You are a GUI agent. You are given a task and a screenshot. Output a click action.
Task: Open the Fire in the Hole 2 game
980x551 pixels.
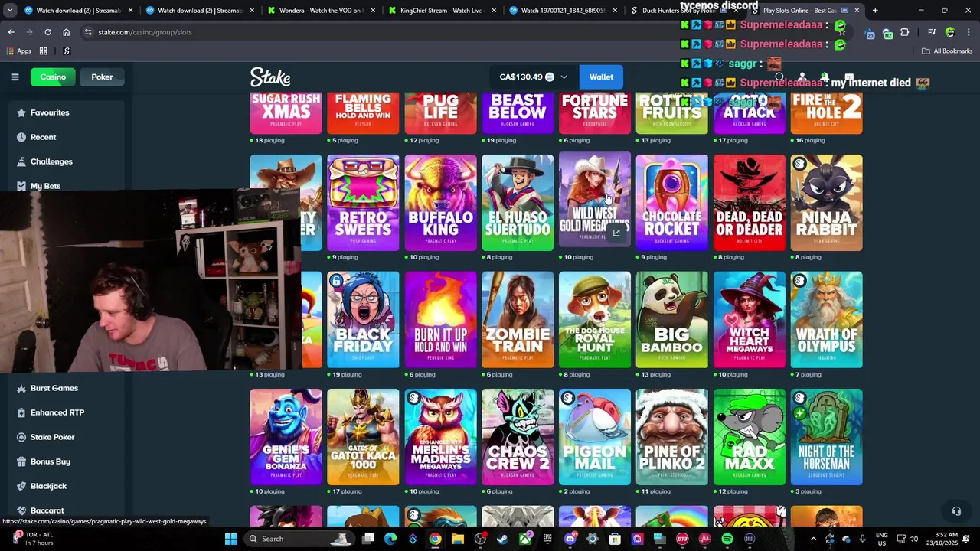pyautogui.click(x=827, y=113)
